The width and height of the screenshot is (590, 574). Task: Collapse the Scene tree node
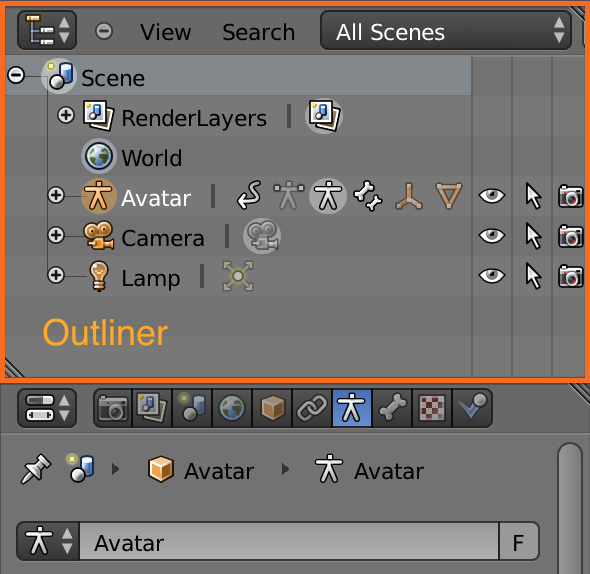(16, 75)
